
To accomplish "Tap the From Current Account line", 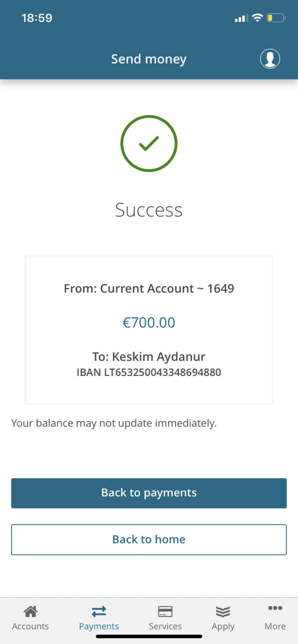I will [149, 288].
